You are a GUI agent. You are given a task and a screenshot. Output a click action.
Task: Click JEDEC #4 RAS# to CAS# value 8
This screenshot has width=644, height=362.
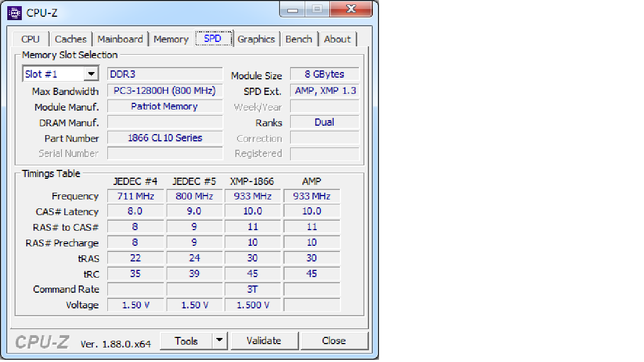(x=135, y=227)
